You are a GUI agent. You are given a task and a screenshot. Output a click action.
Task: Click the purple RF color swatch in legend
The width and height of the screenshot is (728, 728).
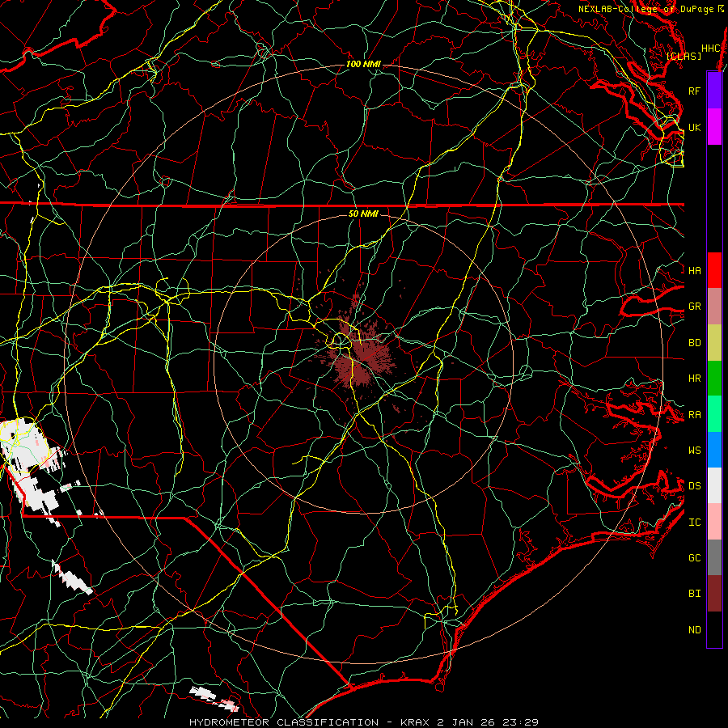[x=714, y=91]
